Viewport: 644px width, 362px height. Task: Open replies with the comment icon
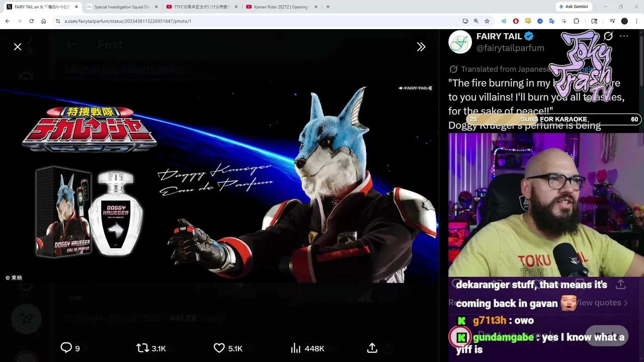click(x=66, y=348)
